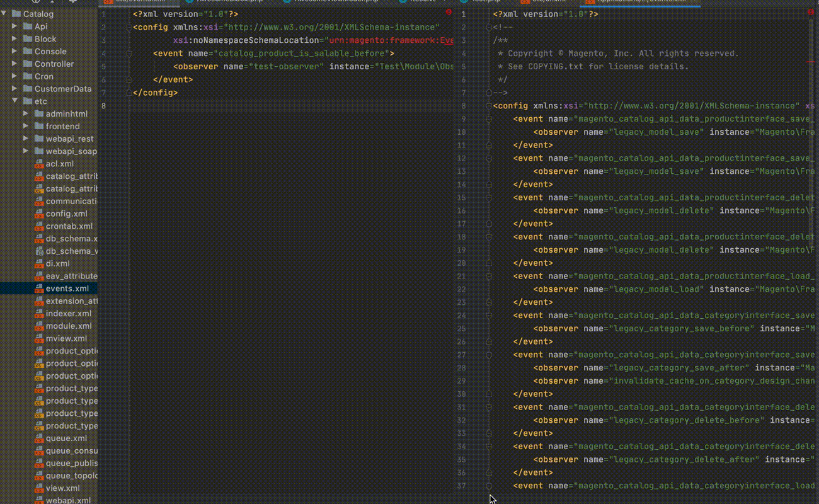Toggle fold marker on config line 2 left editor

click(x=129, y=27)
